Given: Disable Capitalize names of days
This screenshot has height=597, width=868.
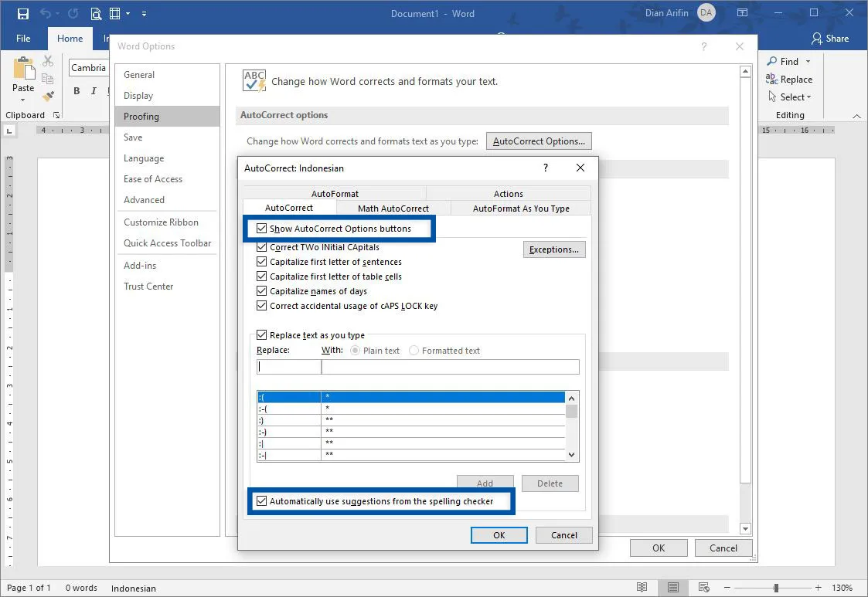Looking at the screenshot, I should [262, 291].
